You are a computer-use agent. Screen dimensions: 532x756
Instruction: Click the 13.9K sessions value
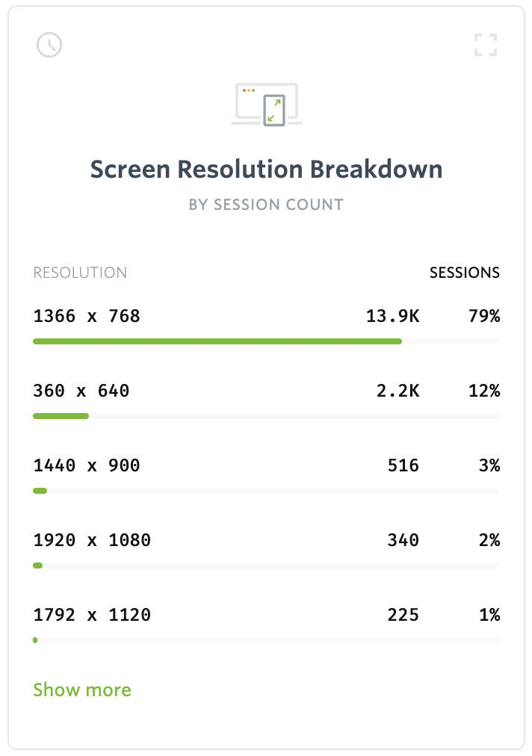[x=392, y=316]
